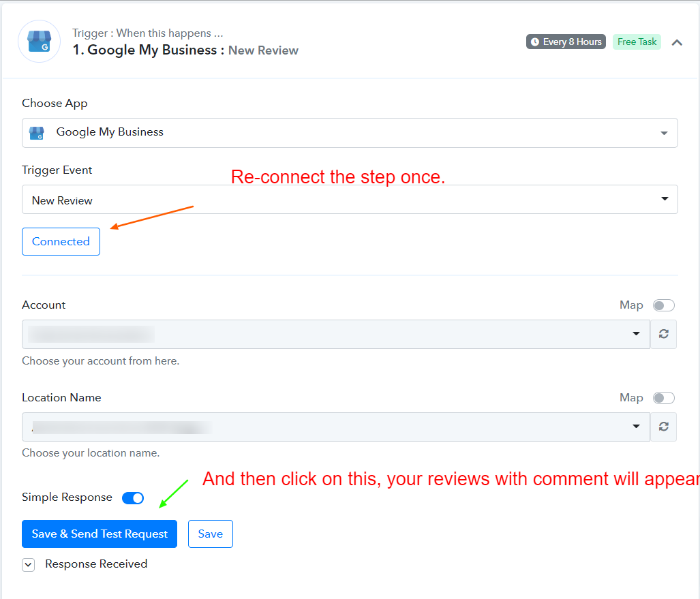The height and width of the screenshot is (599, 700).
Task: Click the Google My Business step icon
Action: pyautogui.click(x=40, y=42)
